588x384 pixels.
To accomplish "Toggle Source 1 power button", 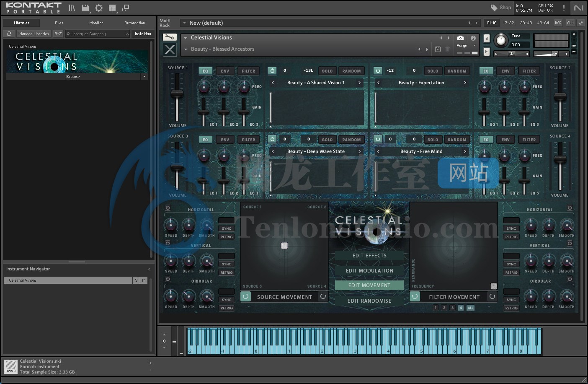I will 272,71.
